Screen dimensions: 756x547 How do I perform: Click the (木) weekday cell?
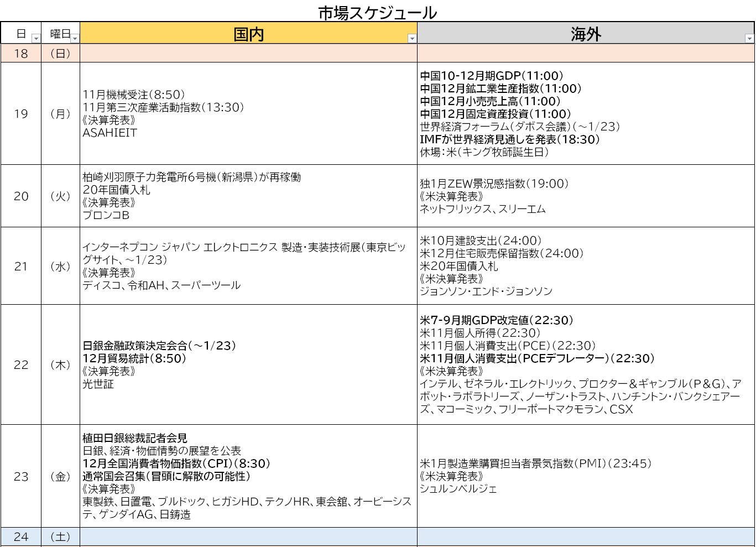pyautogui.click(x=60, y=364)
